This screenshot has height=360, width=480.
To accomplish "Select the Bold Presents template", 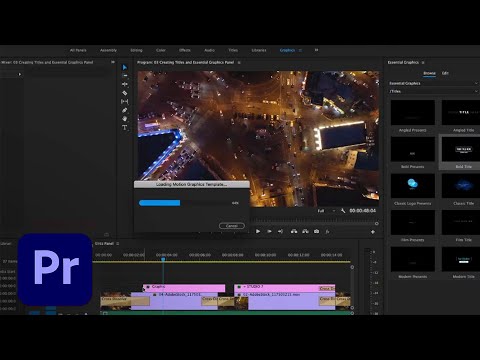I will click(413, 153).
